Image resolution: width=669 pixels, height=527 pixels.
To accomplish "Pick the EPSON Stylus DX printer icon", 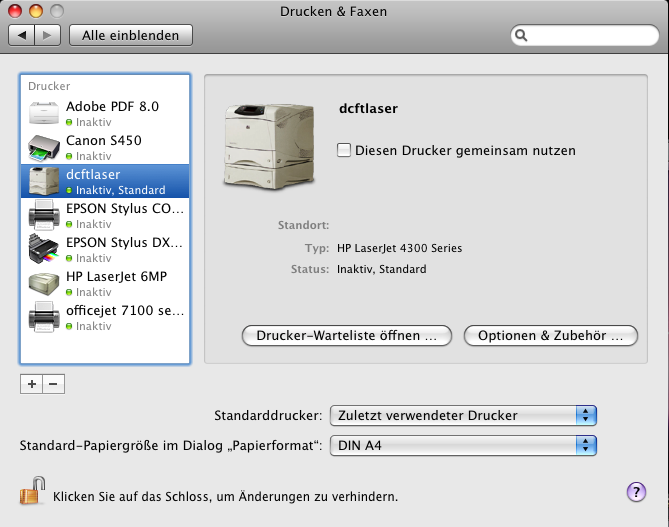I will 44,250.
